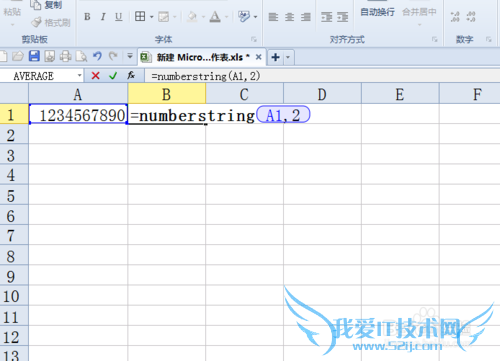The image size is (500, 361).
Task: Open dropdown next to new tab plus
Action: point(288,57)
